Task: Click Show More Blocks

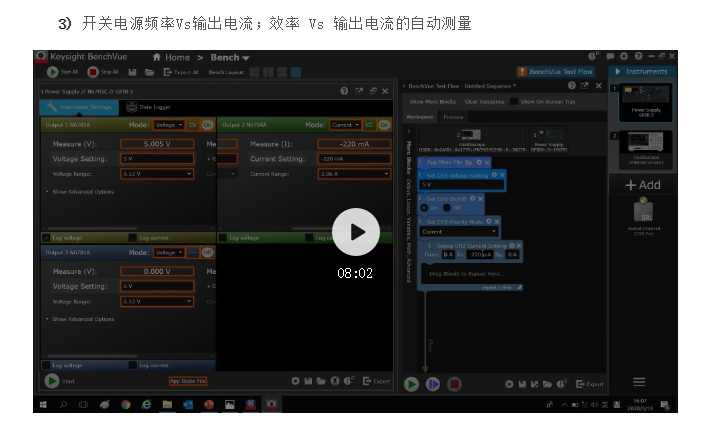Action: tap(433, 102)
